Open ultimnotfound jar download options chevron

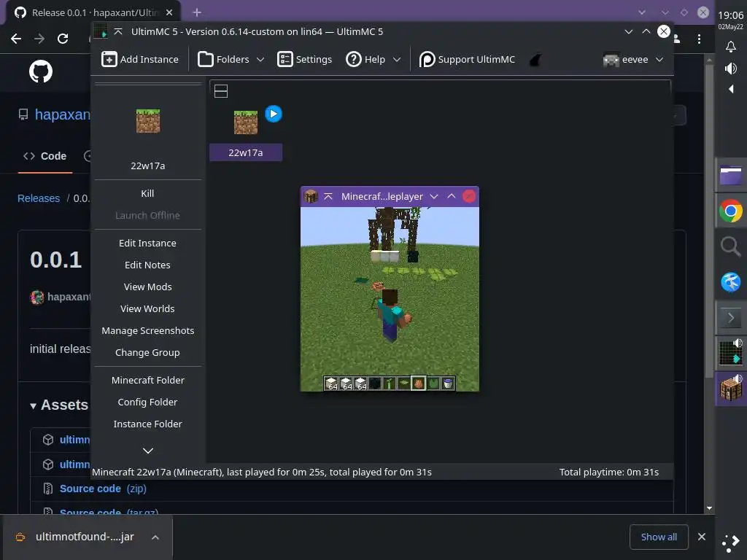tap(155, 537)
